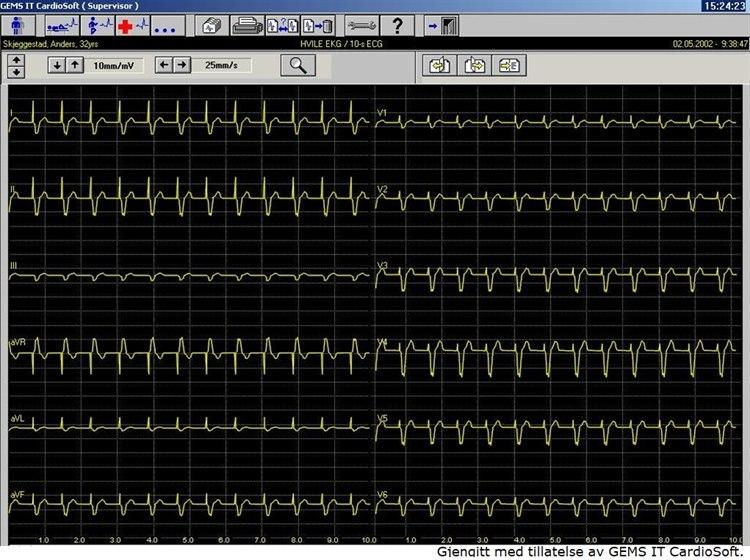Viewport: 750px width, 560px height.
Task: Exit the program with the door icon
Action: click(x=441, y=25)
